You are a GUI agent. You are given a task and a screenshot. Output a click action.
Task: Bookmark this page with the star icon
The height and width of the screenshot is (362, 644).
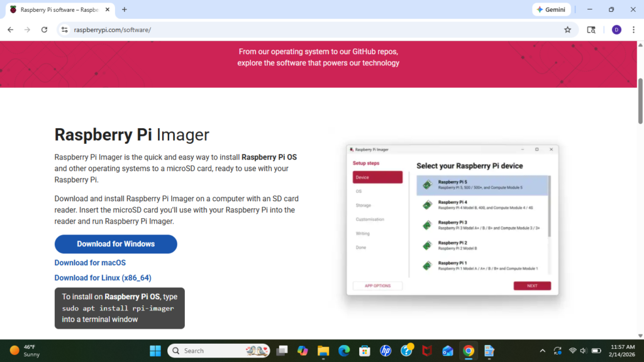click(x=567, y=30)
